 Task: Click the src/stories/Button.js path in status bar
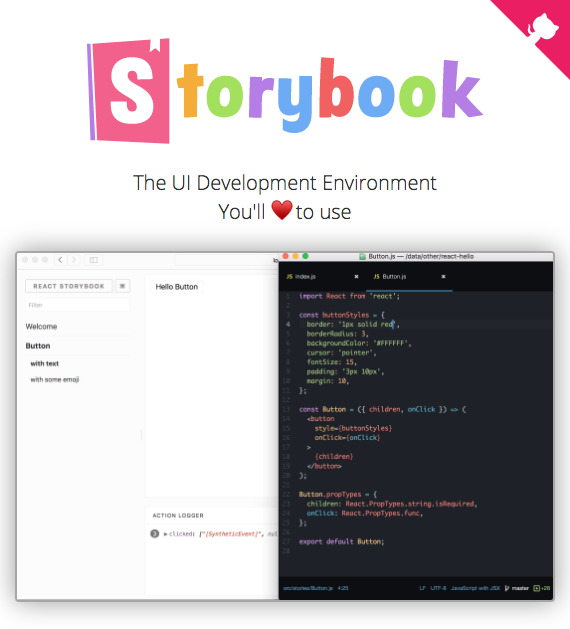pyautogui.click(x=308, y=588)
